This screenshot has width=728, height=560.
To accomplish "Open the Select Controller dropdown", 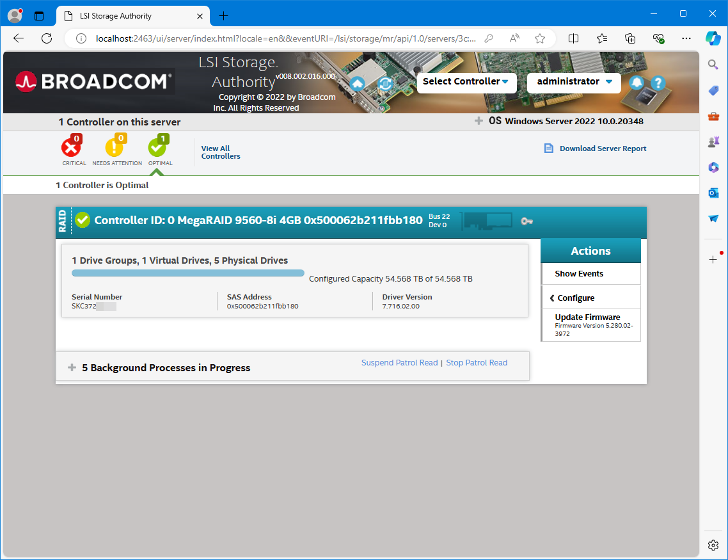I will [466, 83].
